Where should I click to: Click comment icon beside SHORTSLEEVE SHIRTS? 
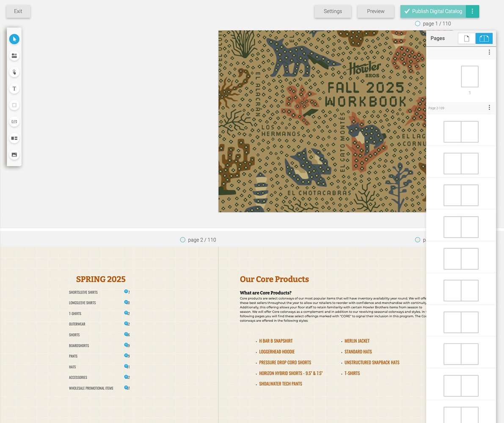click(127, 291)
